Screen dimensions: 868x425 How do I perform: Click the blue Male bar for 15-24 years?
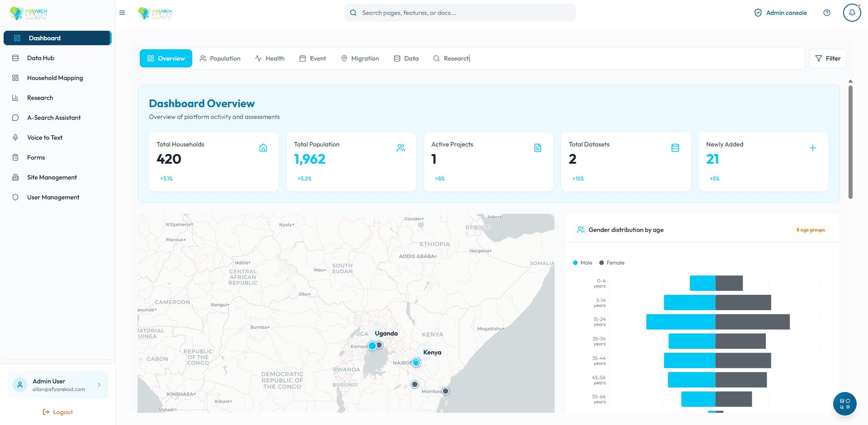coord(681,322)
